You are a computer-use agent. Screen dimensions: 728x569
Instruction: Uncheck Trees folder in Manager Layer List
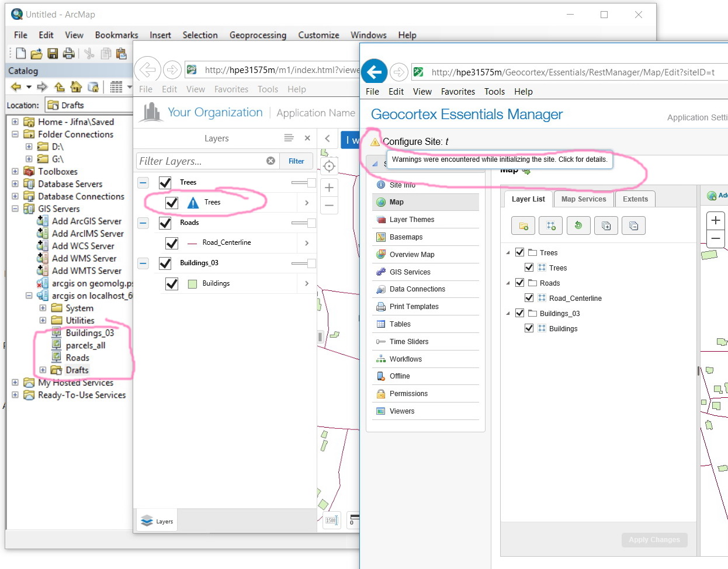[519, 252]
